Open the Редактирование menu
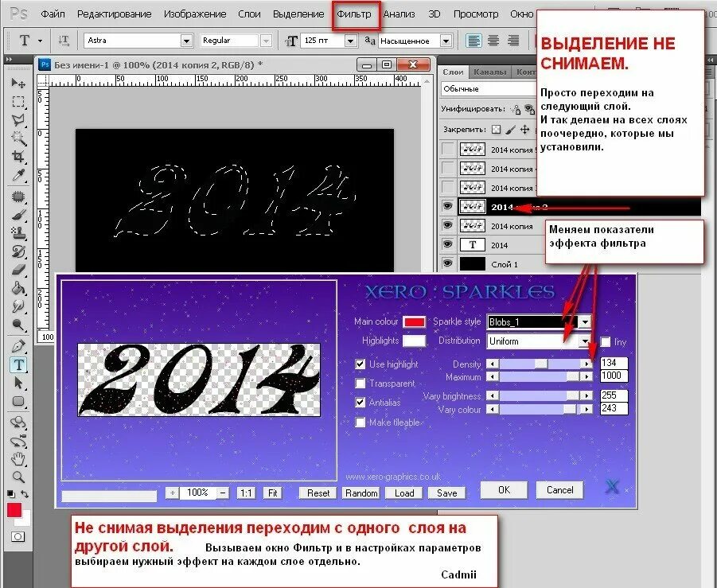The image size is (717, 588). (x=115, y=14)
